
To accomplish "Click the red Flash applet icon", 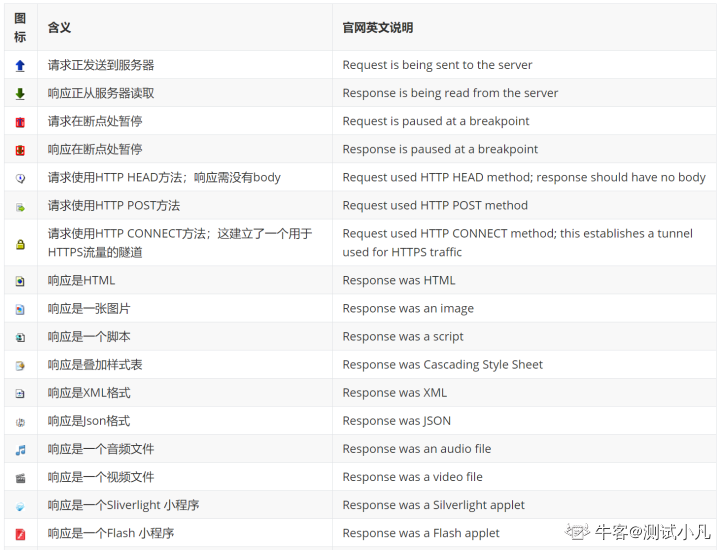I will 20,534.
